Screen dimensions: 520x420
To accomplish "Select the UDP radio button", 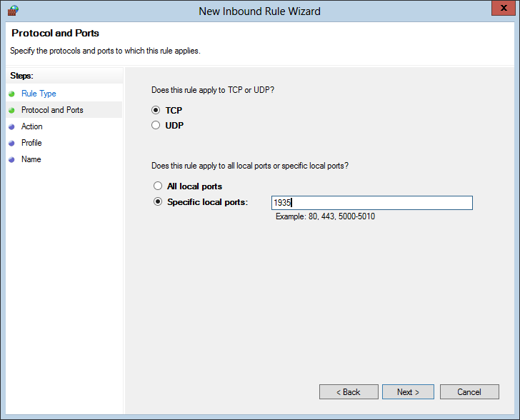I will [x=156, y=125].
